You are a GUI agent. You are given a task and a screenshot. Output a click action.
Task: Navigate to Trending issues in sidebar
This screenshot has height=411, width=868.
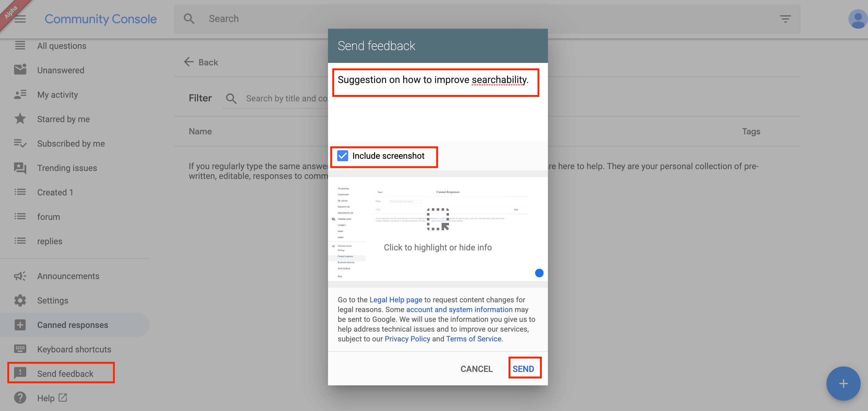click(x=67, y=168)
